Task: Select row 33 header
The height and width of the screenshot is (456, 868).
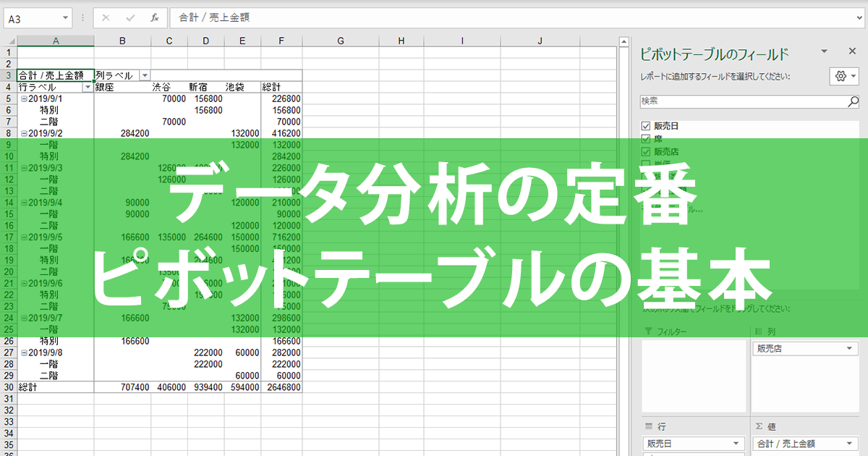Action: pos(9,422)
